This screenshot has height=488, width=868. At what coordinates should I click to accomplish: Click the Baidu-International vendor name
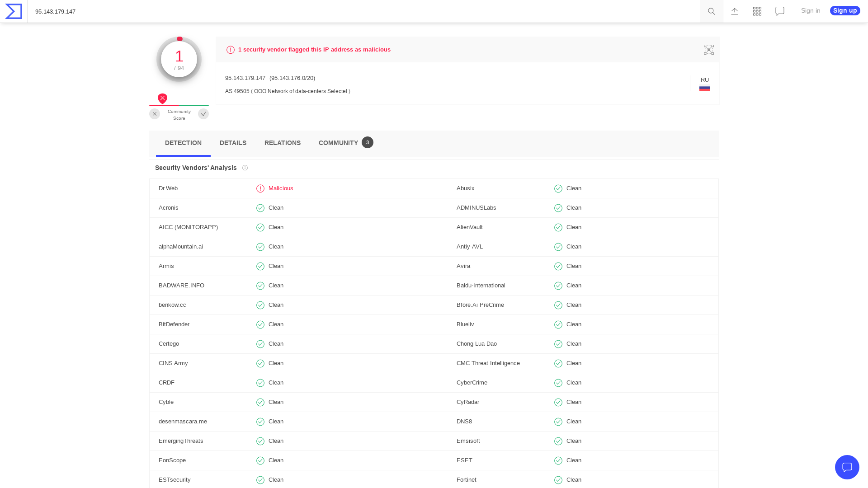click(x=481, y=286)
